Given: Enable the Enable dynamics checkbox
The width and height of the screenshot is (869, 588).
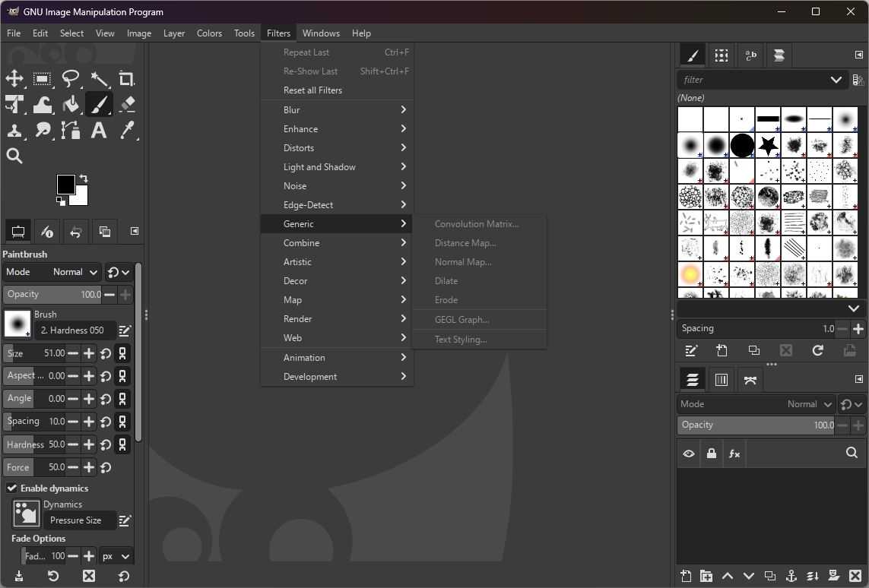Looking at the screenshot, I should [11, 488].
